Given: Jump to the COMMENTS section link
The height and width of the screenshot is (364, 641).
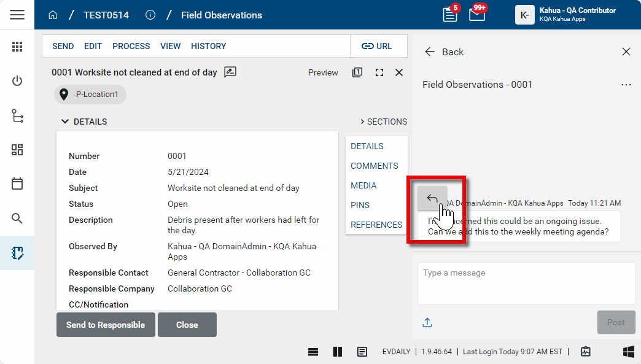Looking at the screenshot, I should pyautogui.click(x=374, y=166).
